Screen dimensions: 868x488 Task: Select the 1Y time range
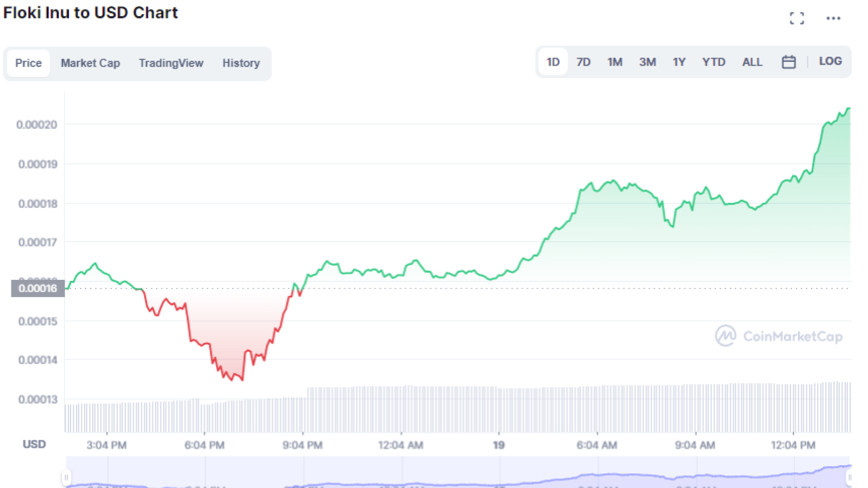pyautogui.click(x=679, y=62)
